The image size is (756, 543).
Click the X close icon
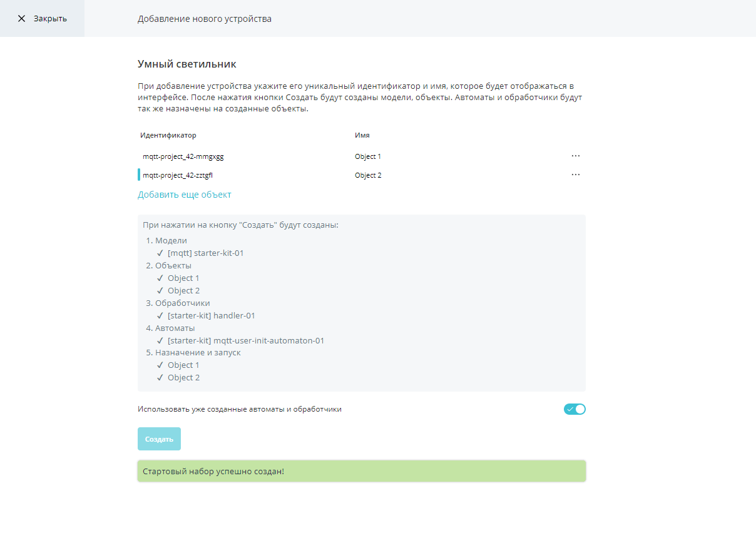coord(22,19)
